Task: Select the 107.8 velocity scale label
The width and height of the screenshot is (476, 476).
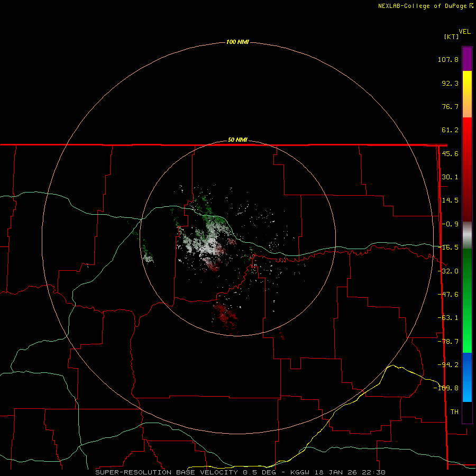Action: 448,59
